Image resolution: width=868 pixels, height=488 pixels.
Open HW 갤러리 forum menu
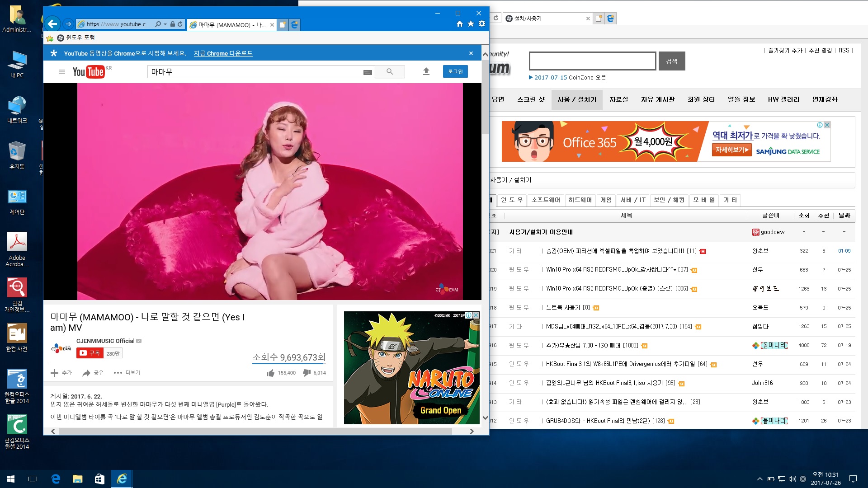click(x=783, y=99)
